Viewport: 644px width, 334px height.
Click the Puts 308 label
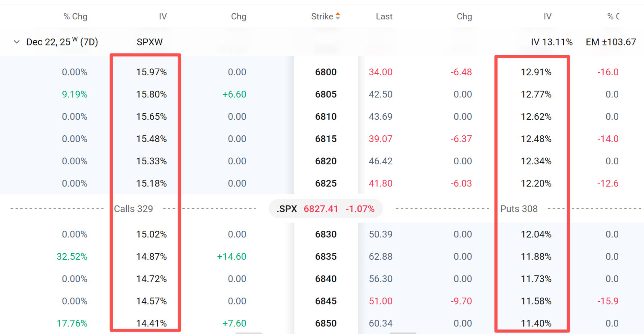click(x=519, y=209)
